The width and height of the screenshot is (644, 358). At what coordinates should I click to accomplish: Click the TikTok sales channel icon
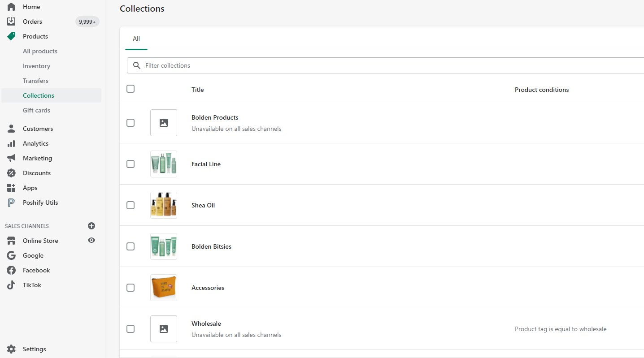pyautogui.click(x=11, y=285)
